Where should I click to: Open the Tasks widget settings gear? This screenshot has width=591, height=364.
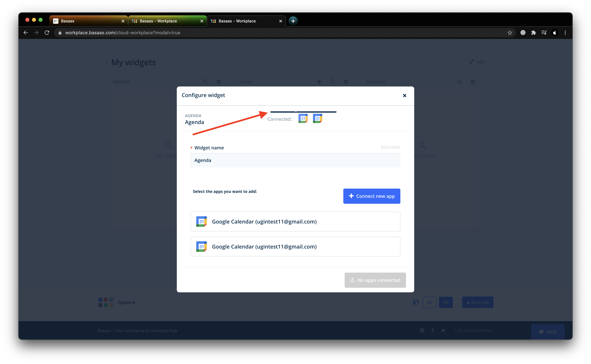coord(346,82)
